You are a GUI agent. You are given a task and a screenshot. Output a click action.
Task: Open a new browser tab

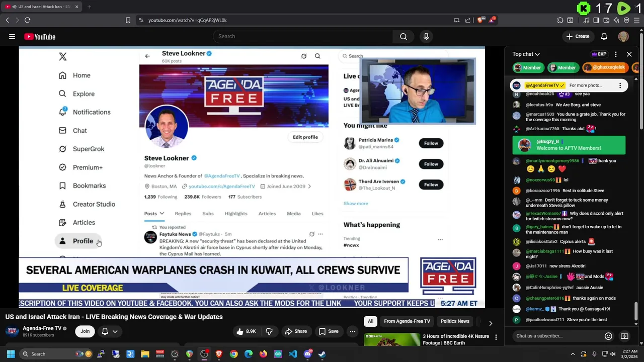[x=89, y=7]
